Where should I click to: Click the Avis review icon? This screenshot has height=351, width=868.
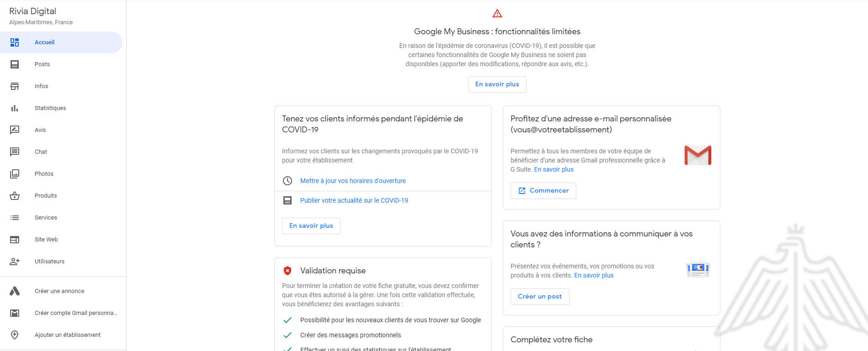click(x=15, y=130)
